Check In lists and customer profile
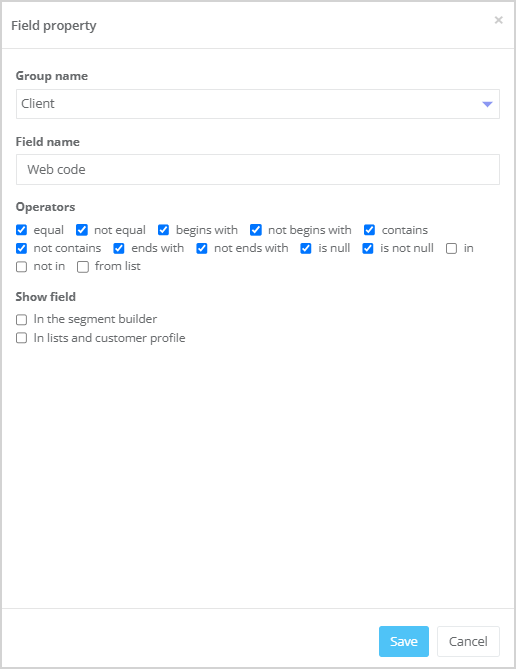516x669 pixels. coord(21,338)
